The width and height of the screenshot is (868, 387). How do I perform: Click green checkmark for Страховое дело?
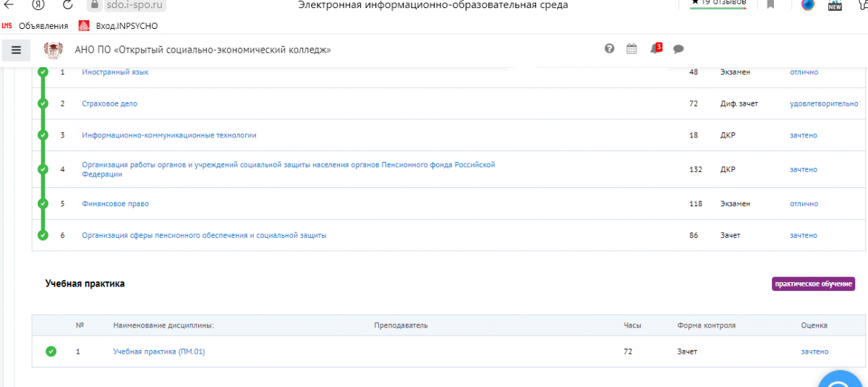(x=43, y=103)
